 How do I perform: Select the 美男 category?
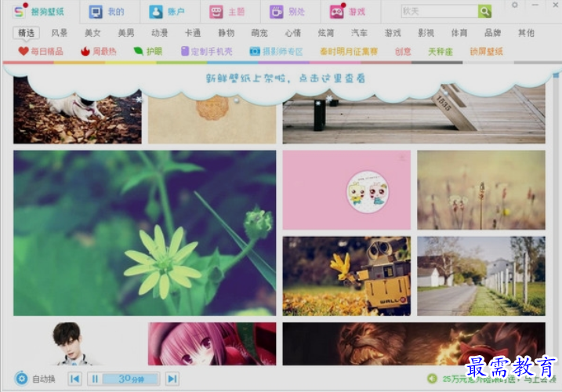click(x=126, y=33)
